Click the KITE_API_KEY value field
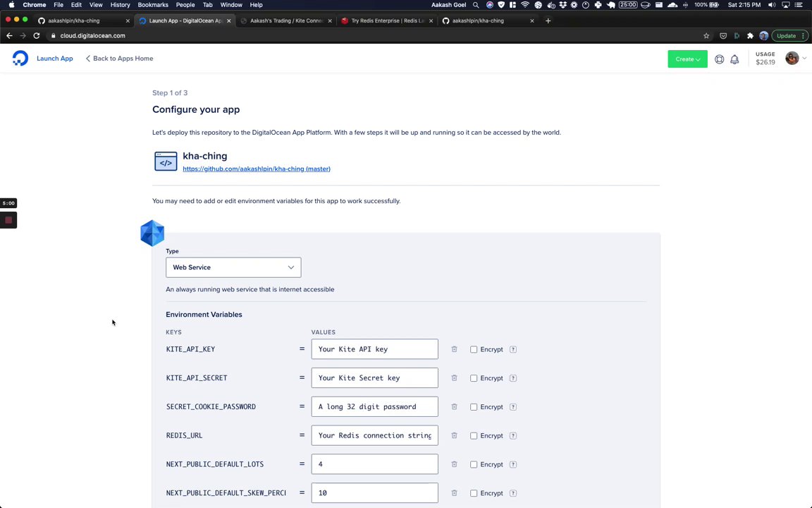The image size is (812, 508). pos(374,349)
